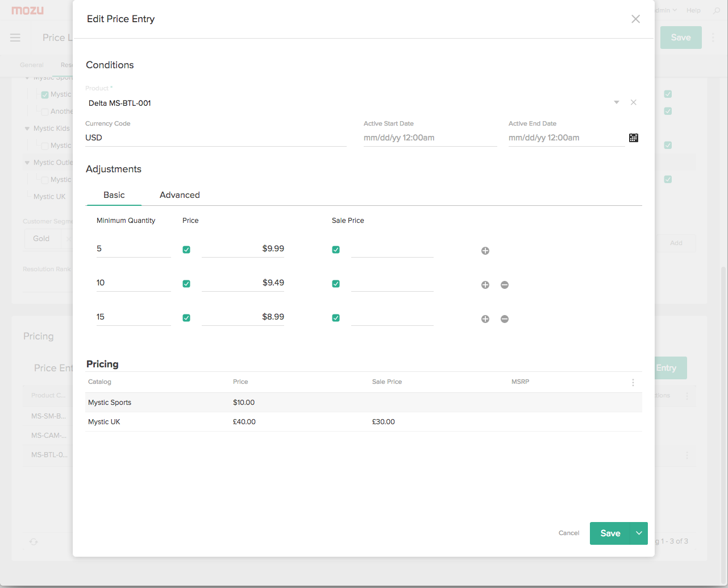This screenshot has width=728, height=588.
Task: Toggle Price checkbox for quantity 10
Action: (186, 284)
